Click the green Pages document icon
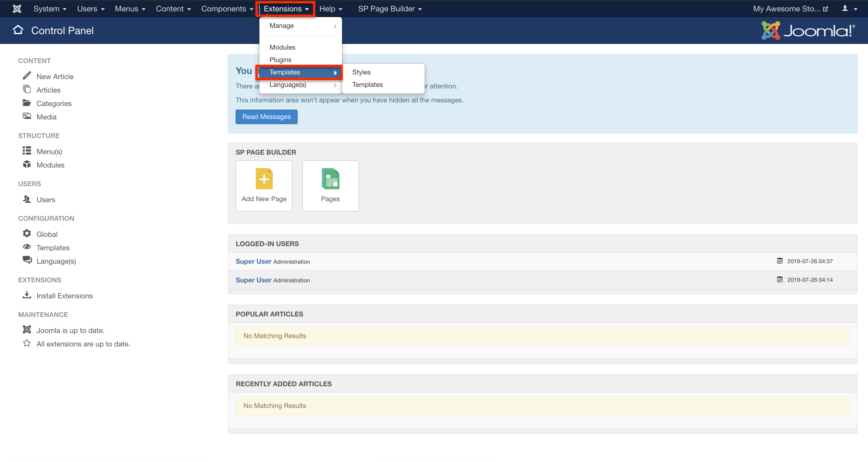 point(331,179)
